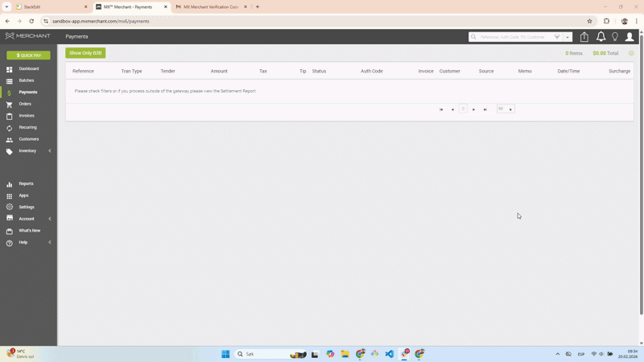Sort by Date/Time column header
644x362 pixels.
pos(568,71)
